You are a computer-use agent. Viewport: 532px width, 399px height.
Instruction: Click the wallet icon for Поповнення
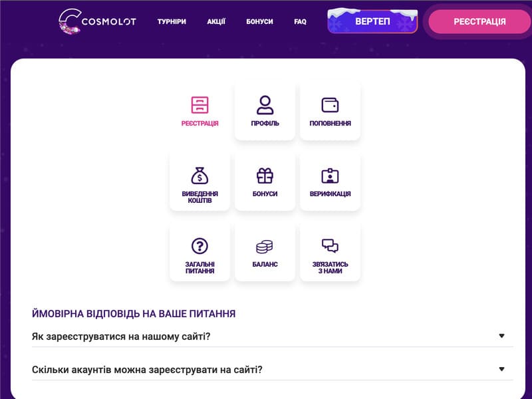click(x=330, y=110)
